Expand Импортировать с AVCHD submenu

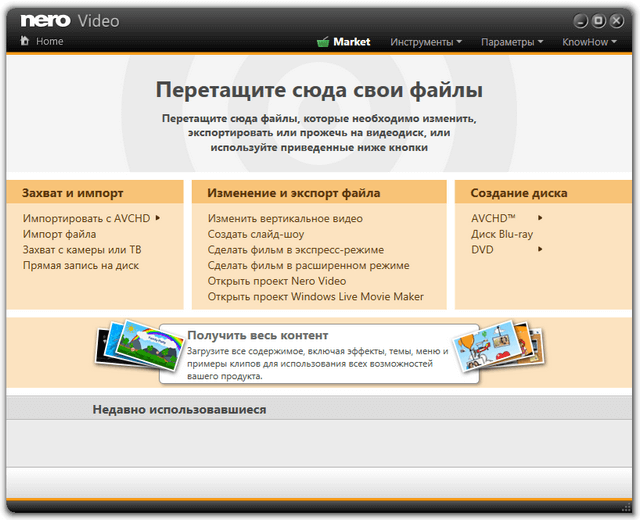(x=158, y=218)
